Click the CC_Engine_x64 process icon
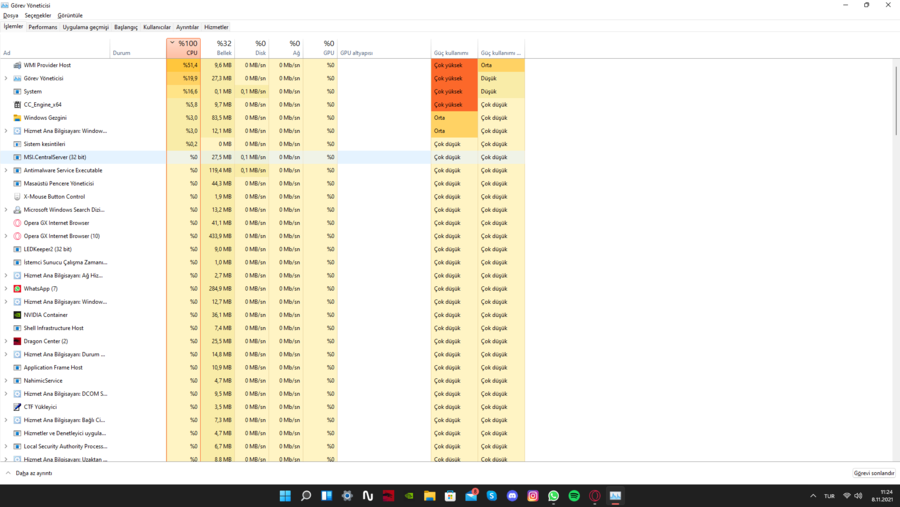The width and height of the screenshot is (900, 507). pos(17,105)
